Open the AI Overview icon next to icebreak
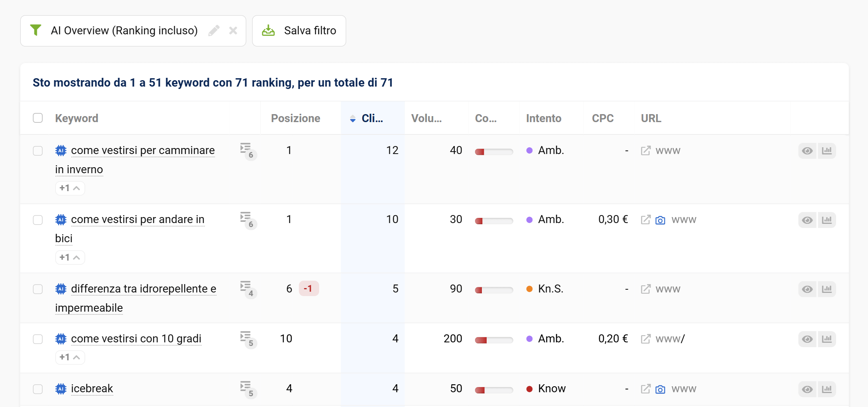 point(61,389)
